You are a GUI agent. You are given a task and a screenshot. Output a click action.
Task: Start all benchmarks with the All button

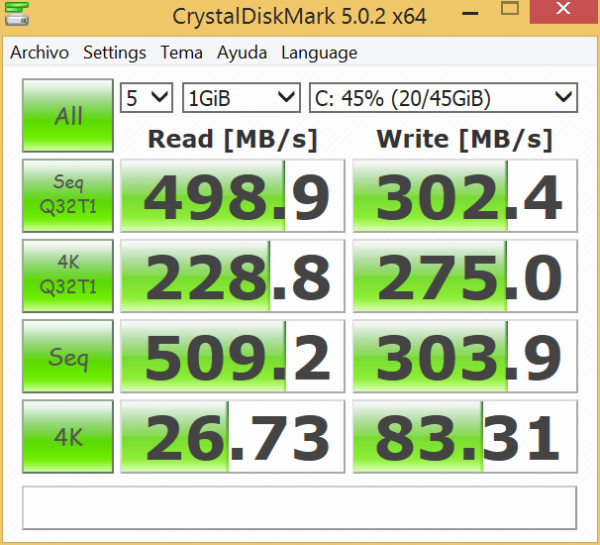(x=68, y=116)
